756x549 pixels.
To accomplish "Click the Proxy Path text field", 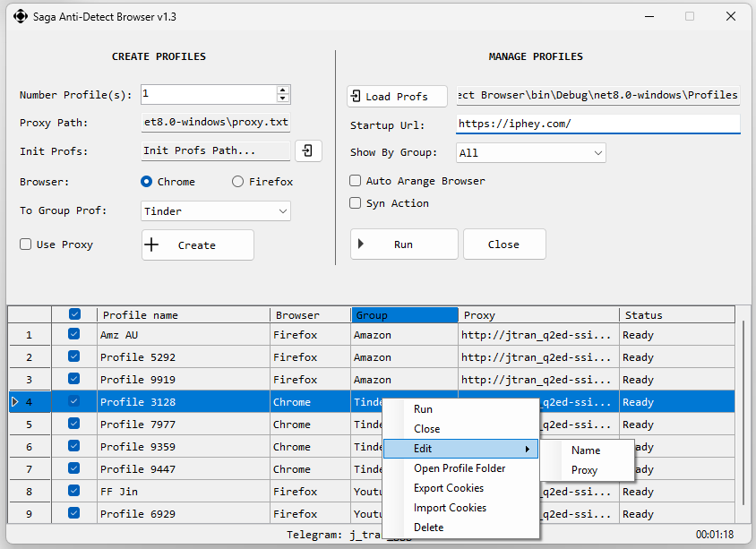I will coord(216,122).
